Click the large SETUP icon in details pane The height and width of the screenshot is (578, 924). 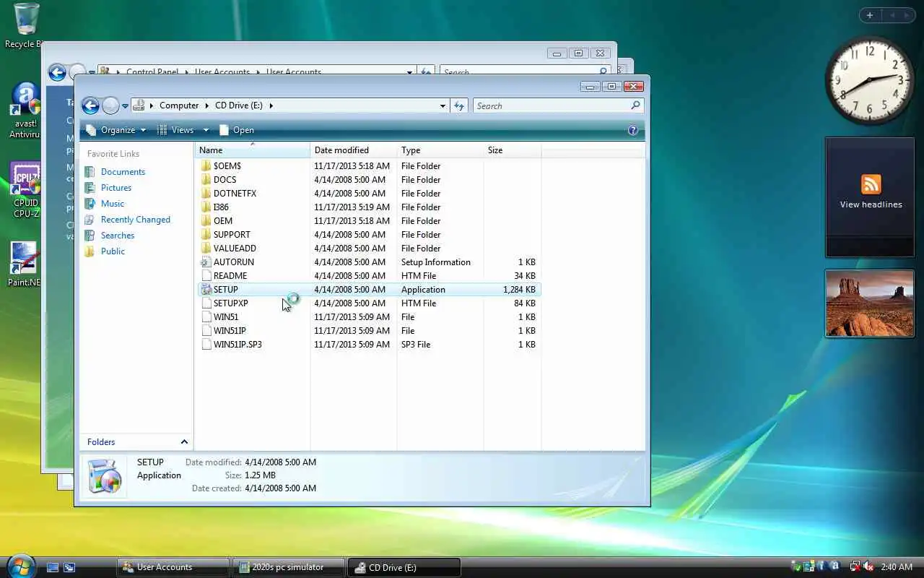coord(104,476)
